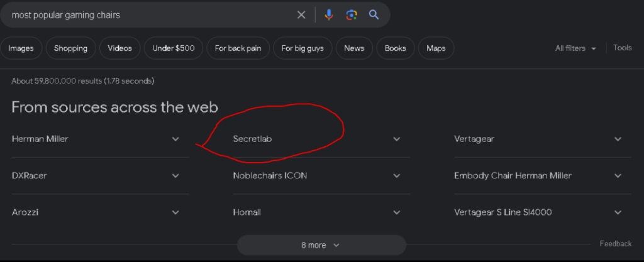644x262 pixels.
Task: Switch to the Images tab
Action: 21,48
